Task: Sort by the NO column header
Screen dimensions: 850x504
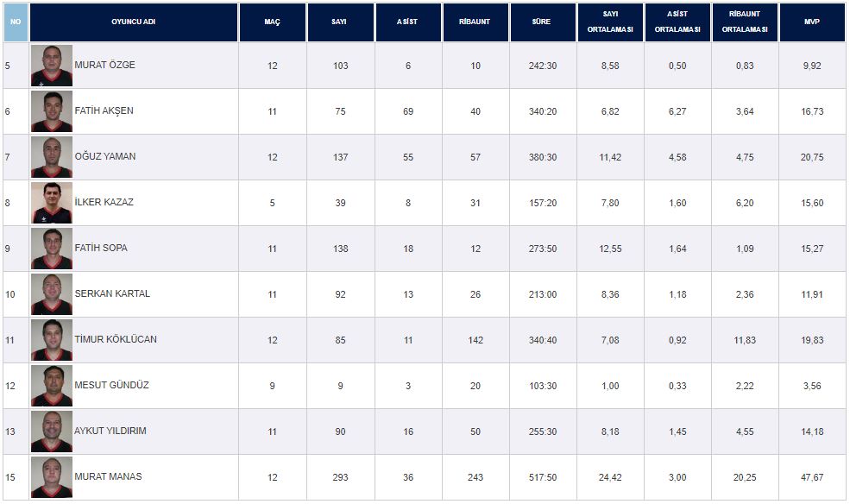Action: [16, 22]
